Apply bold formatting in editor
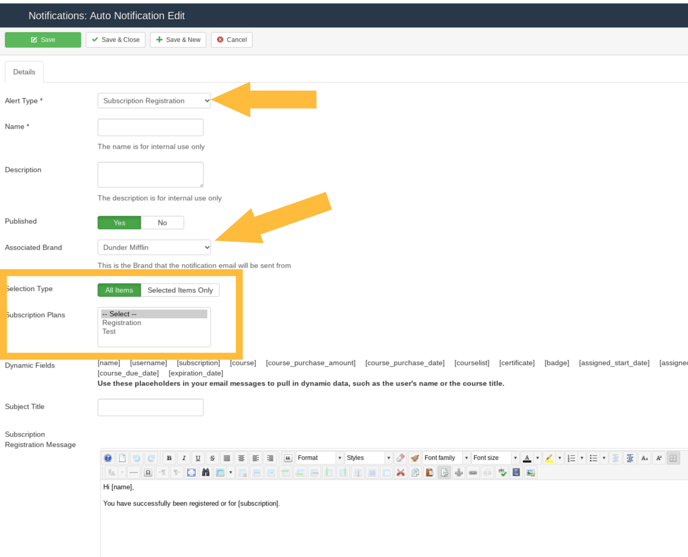Image resolution: width=688 pixels, height=557 pixels. click(x=169, y=458)
